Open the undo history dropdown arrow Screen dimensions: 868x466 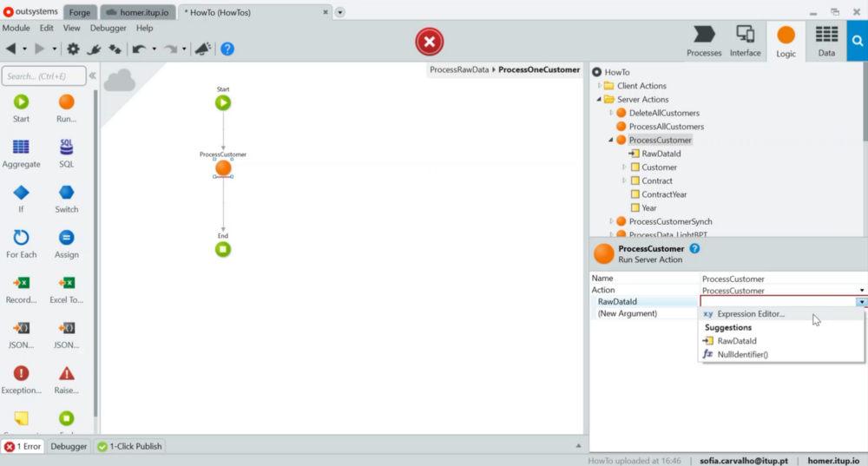pos(154,49)
